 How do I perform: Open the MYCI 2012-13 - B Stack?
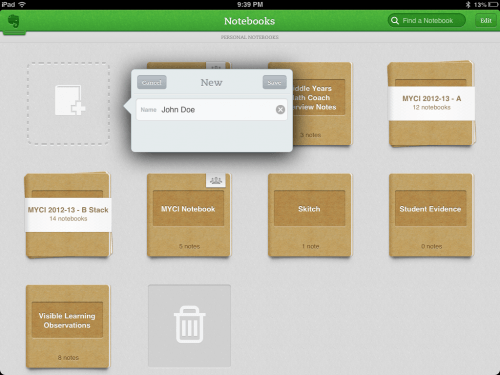pyautogui.click(x=68, y=215)
